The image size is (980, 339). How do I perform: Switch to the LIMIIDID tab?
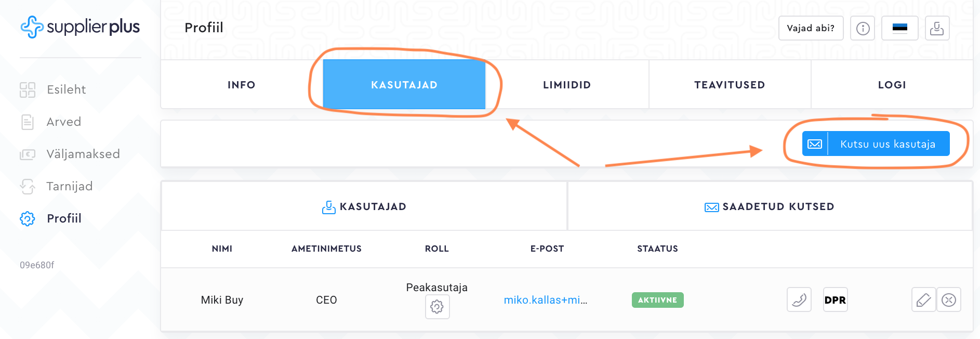click(x=567, y=85)
